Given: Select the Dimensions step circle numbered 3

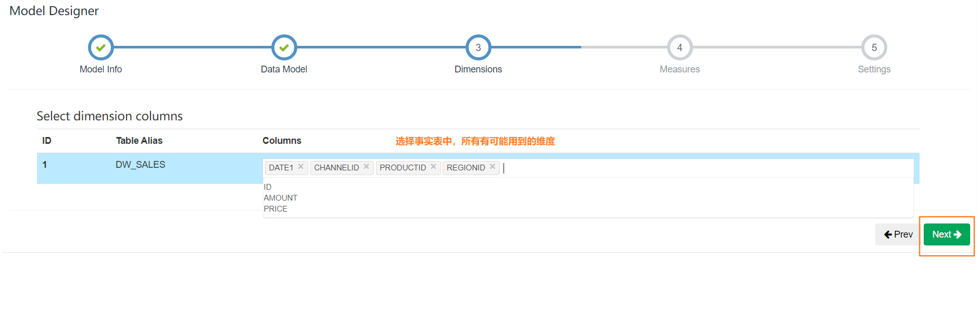Looking at the screenshot, I should (478, 47).
